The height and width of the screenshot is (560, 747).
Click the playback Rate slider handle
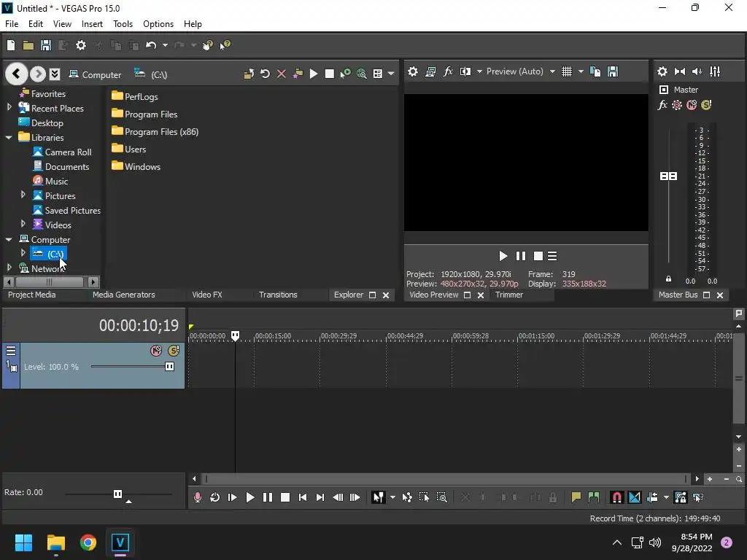pos(117,494)
